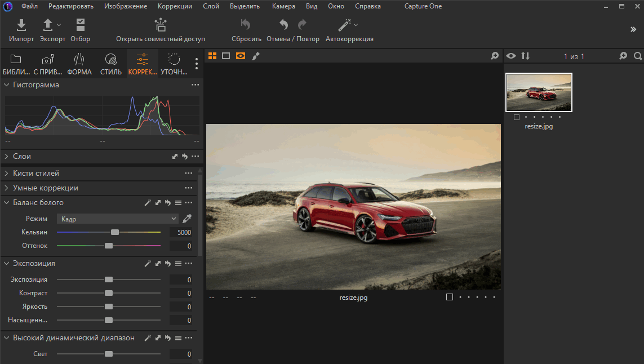This screenshot has width=644, height=364.
Task: Open the Камера menu
Action: point(283,6)
